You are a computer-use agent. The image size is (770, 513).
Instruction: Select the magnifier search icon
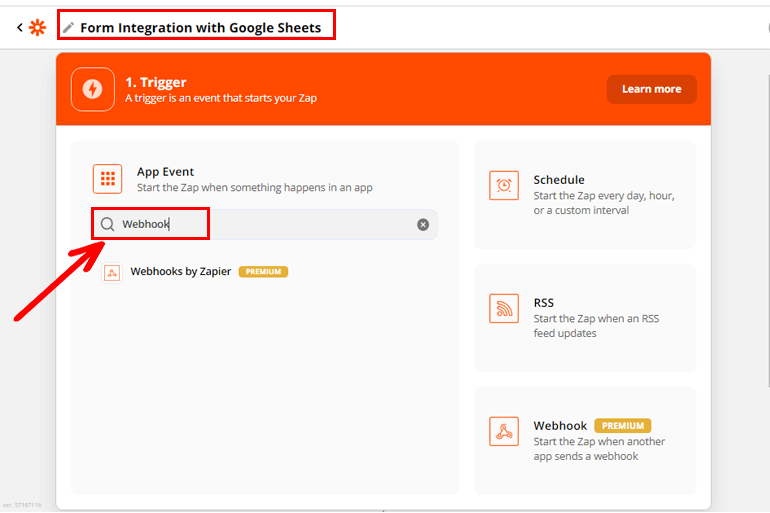point(108,224)
